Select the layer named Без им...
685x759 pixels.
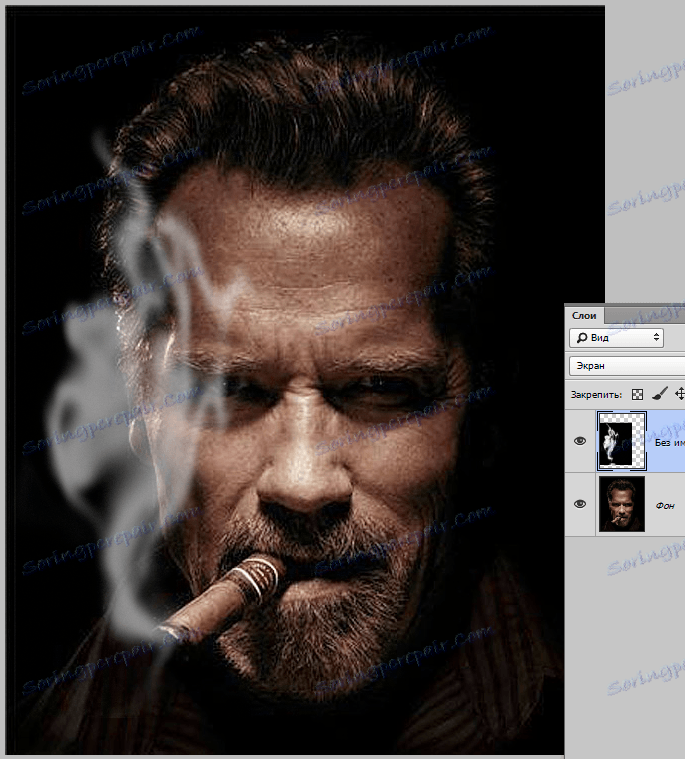click(x=670, y=442)
